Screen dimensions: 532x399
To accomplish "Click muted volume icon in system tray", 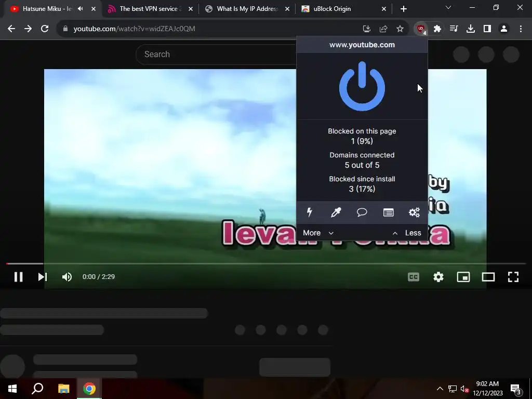I will (464, 389).
